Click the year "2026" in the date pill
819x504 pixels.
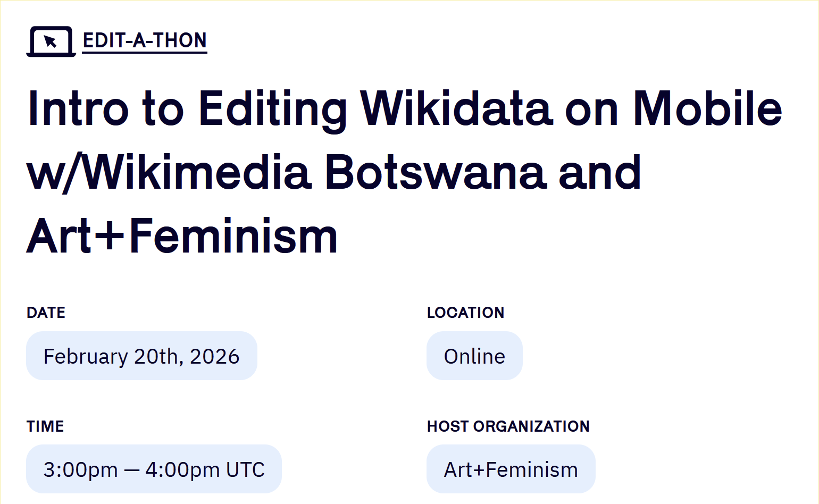pyautogui.click(x=214, y=356)
